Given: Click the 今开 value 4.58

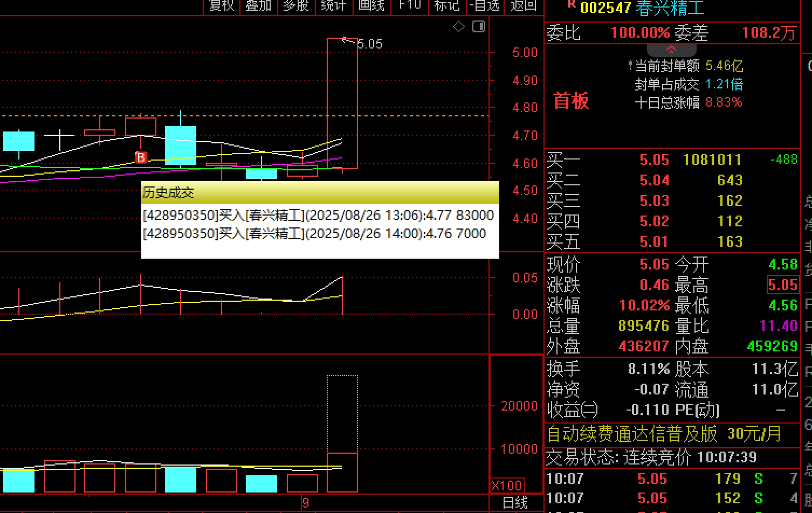Looking at the screenshot, I should coord(783,265).
